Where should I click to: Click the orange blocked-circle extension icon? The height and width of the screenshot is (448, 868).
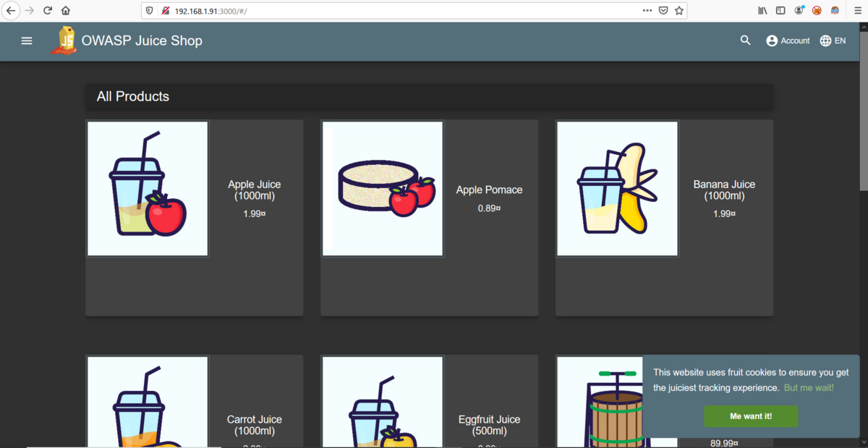(817, 11)
